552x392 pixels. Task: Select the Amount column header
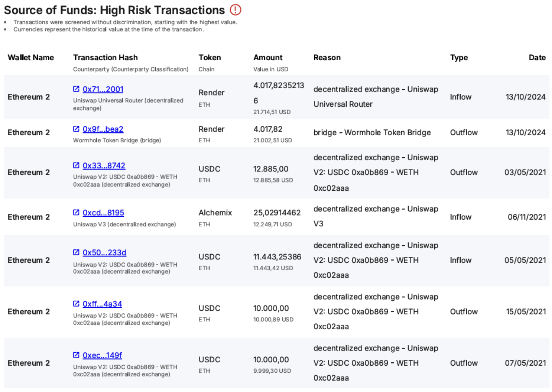tap(268, 58)
